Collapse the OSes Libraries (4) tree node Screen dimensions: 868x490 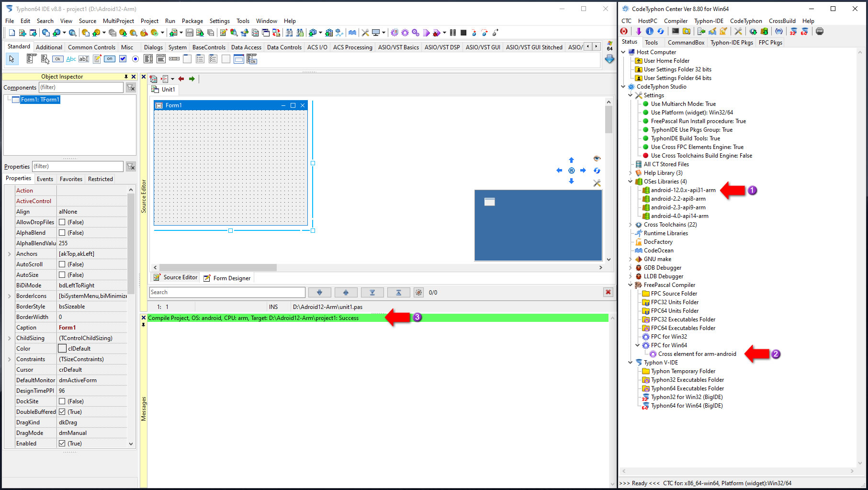point(630,182)
